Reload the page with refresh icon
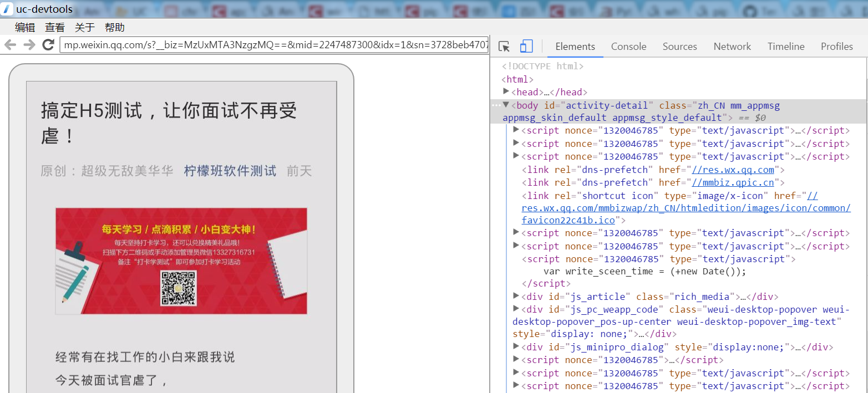The width and height of the screenshot is (868, 393). tap(48, 45)
